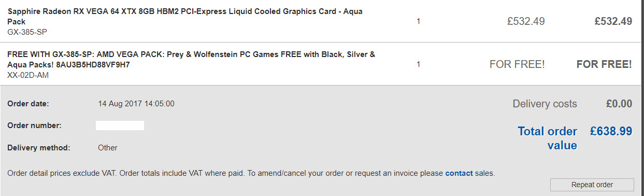Click the FOR FREE! unit price text
644x196 pixels.
coord(517,65)
